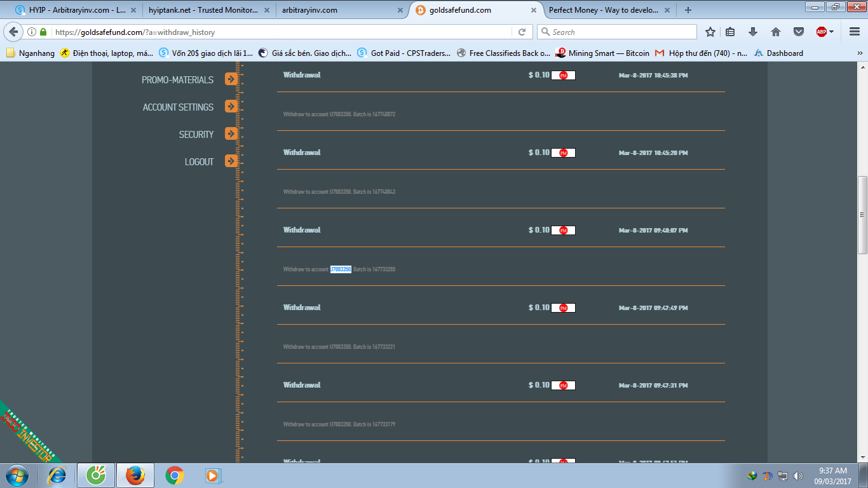The width and height of the screenshot is (868, 488).
Task: Open the downloads arrow panel
Action: 753,32
